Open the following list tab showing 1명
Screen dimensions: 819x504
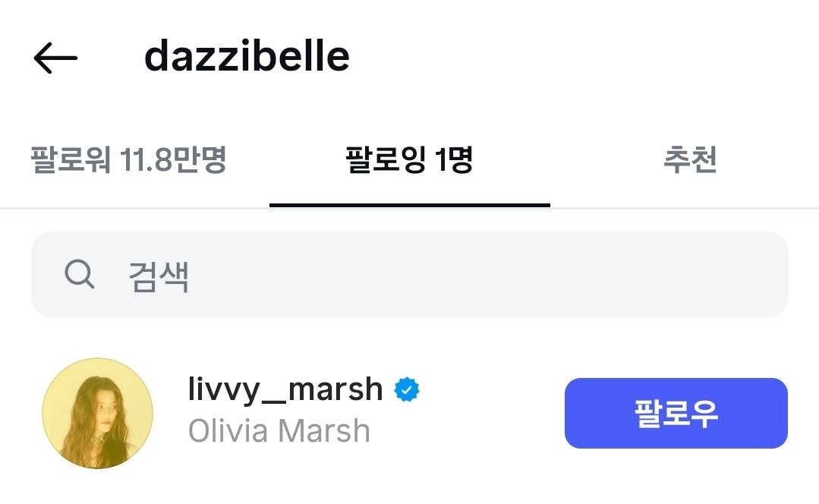point(410,160)
